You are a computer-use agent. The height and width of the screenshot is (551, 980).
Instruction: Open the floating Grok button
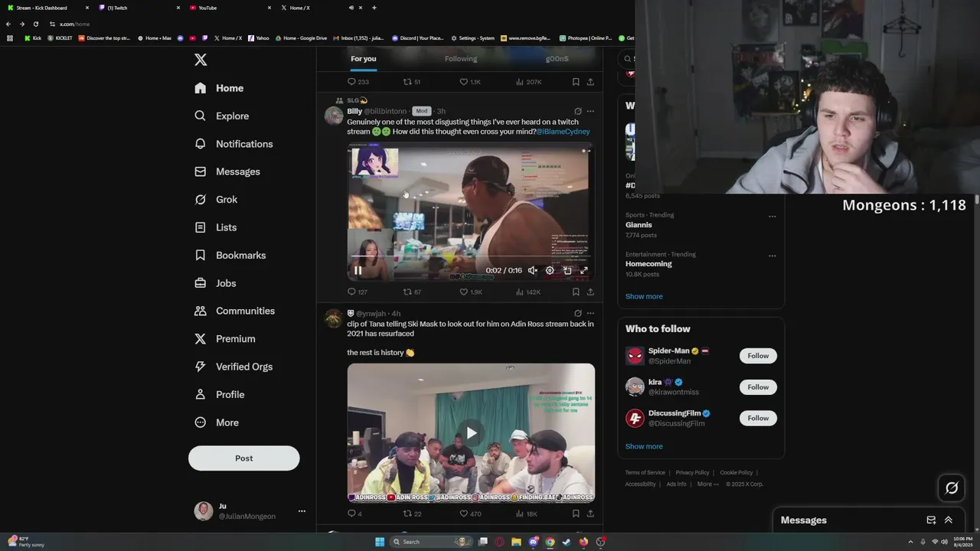[952, 487]
